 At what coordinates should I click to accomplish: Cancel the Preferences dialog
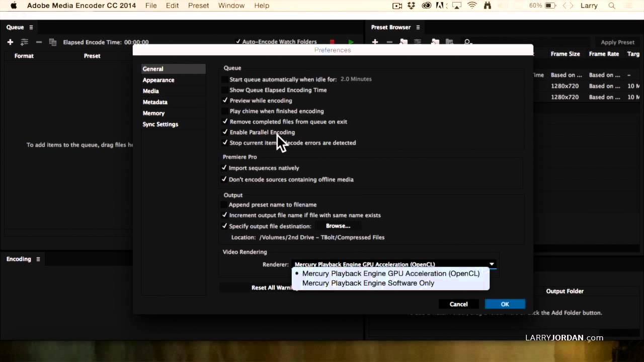(x=458, y=304)
